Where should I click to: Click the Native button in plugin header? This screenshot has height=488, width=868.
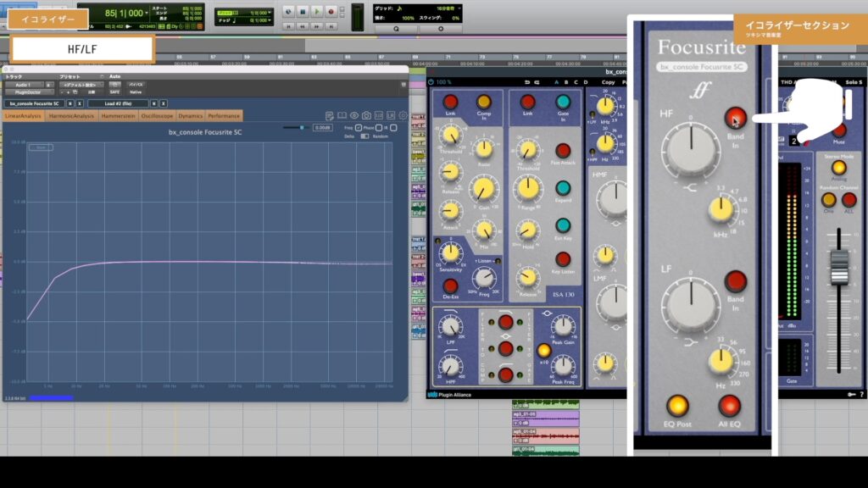click(136, 92)
